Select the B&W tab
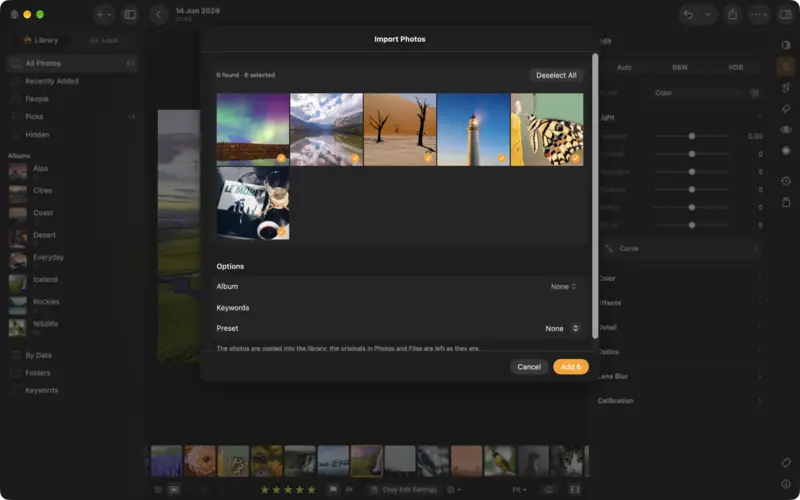This screenshot has width=800, height=500. [x=680, y=67]
